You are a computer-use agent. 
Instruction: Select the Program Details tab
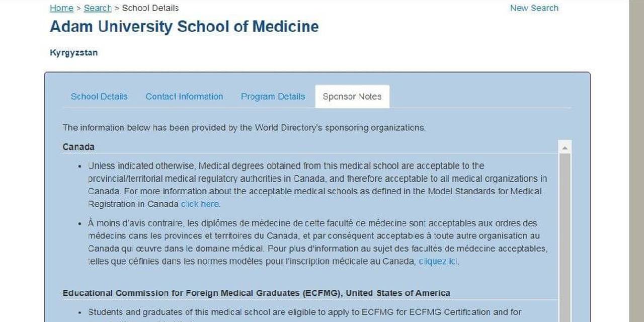click(273, 97)
